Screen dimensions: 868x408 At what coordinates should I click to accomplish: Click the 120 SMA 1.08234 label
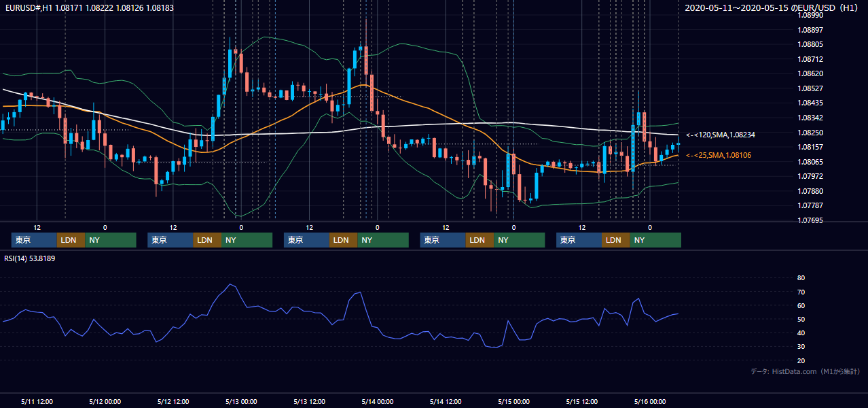click(721, 135)
